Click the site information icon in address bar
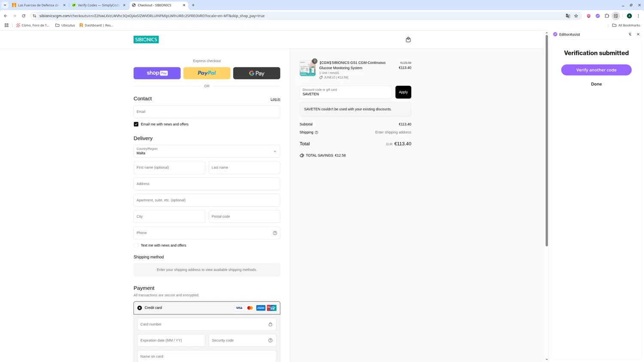This screenshot has height=362, width=644. click(34, 16)
